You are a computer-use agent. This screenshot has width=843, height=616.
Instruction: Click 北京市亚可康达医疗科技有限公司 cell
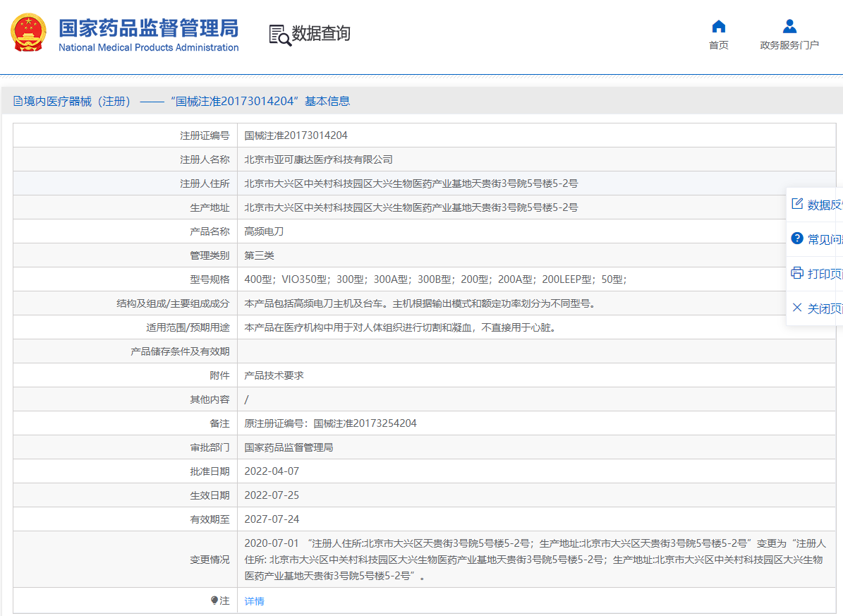point(318,159)
